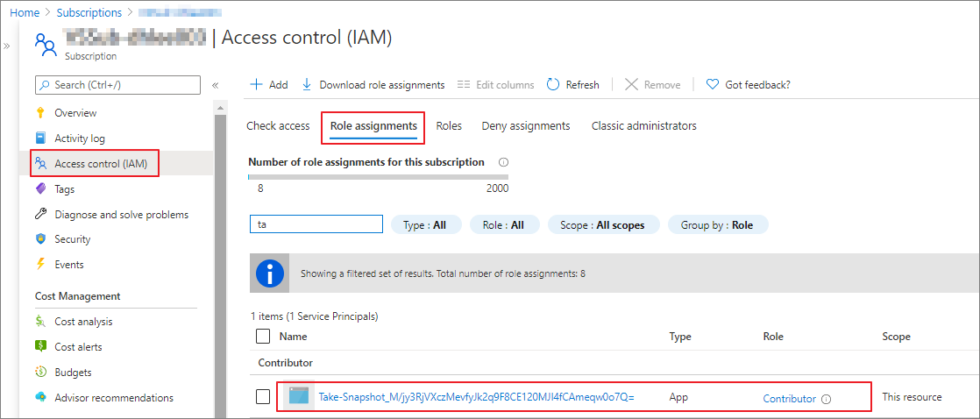Click the sidebar vertical scrollbar
This screenshot has height=419, width=980.
pyautogui.click(x=219, y=266)
